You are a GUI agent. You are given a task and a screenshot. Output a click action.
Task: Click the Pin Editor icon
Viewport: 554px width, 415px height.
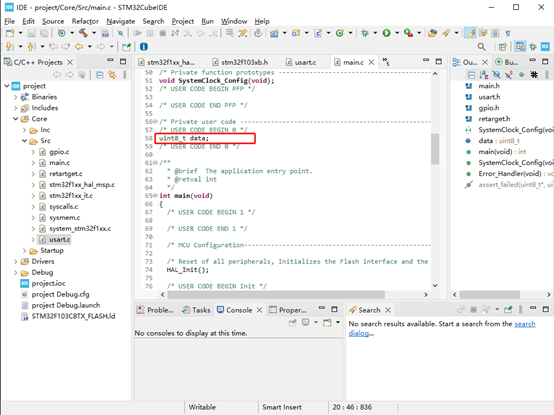coord(126,47)
